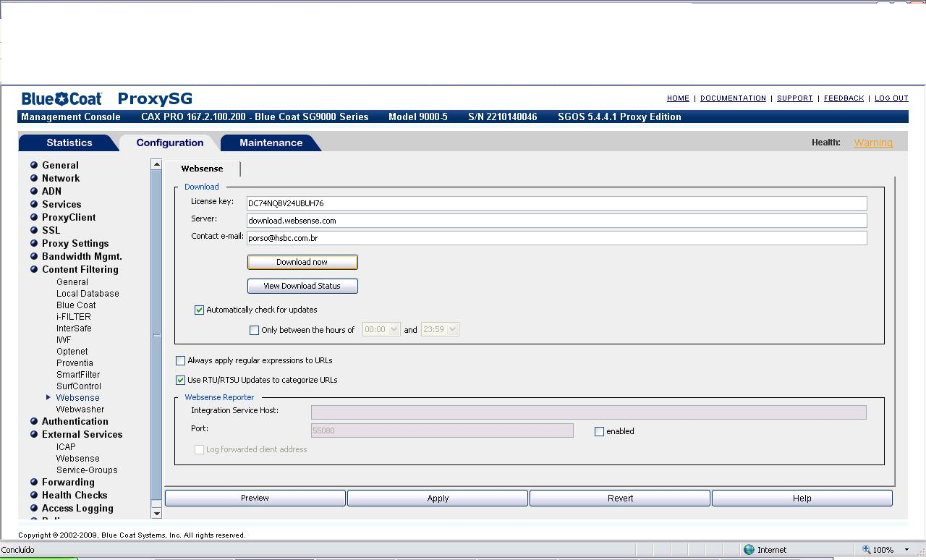Screen dimensions: 926x560
Task: Open the Maintenance tab
Action: (271, 143)
